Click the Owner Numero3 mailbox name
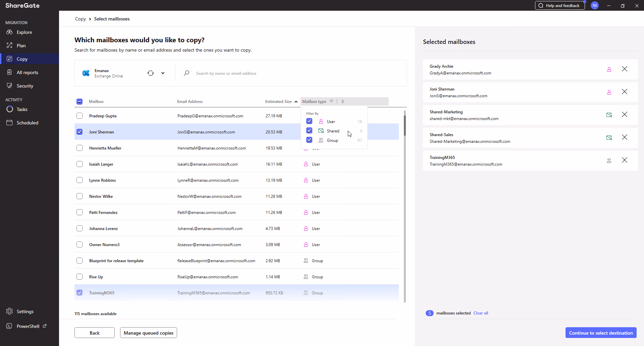This screenshot has height=346, width=644. pyautogui.click(x=104, y=244)
